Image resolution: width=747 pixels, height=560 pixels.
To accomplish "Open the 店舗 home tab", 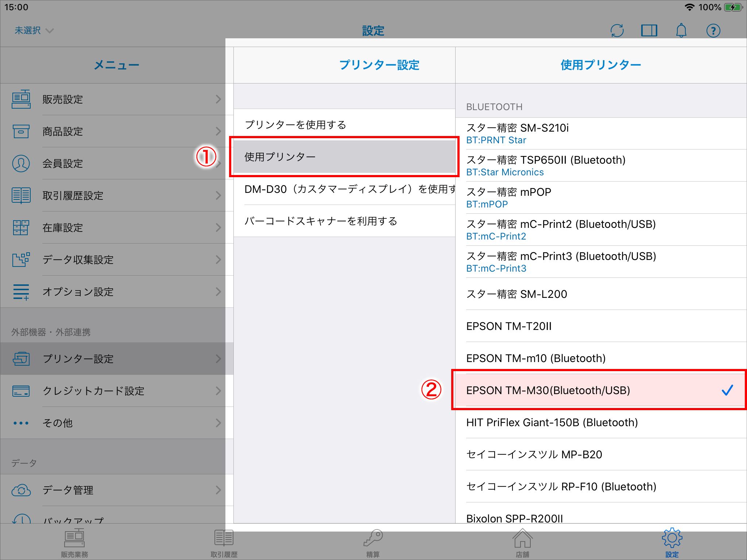I will [x=522, y=543].
